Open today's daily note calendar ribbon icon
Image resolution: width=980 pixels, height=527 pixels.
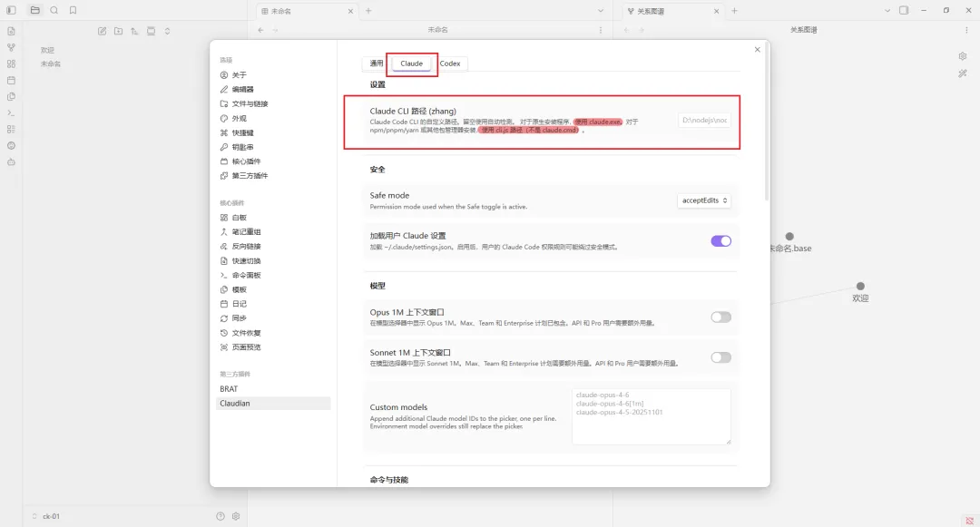11,80
